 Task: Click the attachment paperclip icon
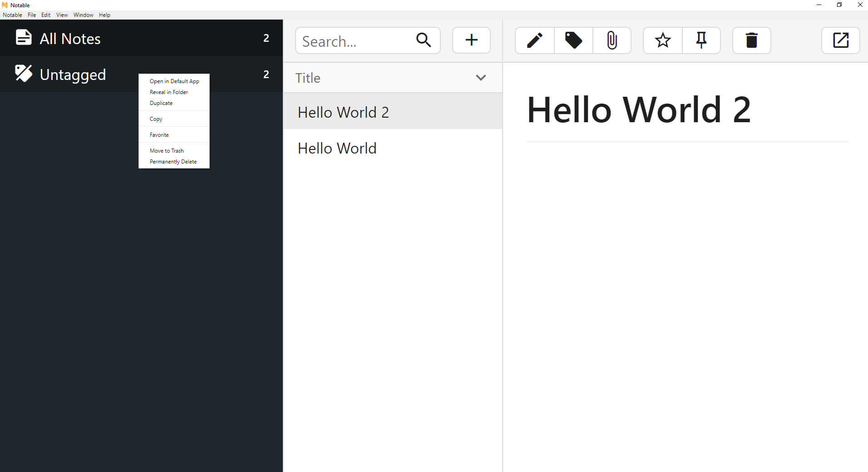pos(612,40)
